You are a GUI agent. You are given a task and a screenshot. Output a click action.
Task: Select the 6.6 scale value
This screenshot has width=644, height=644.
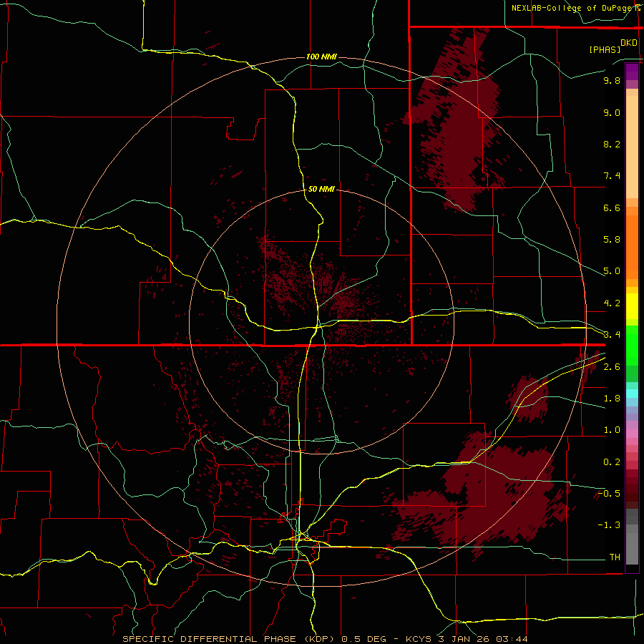(x=612, y=208)
